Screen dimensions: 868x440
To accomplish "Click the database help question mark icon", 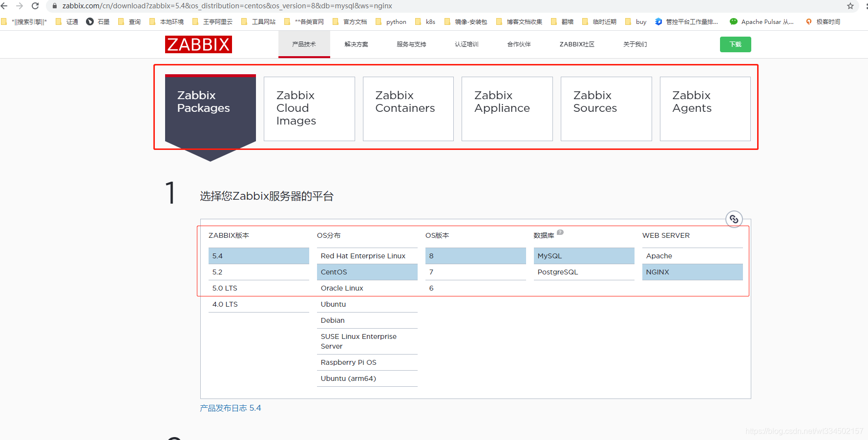I will (x=560, y=232).
